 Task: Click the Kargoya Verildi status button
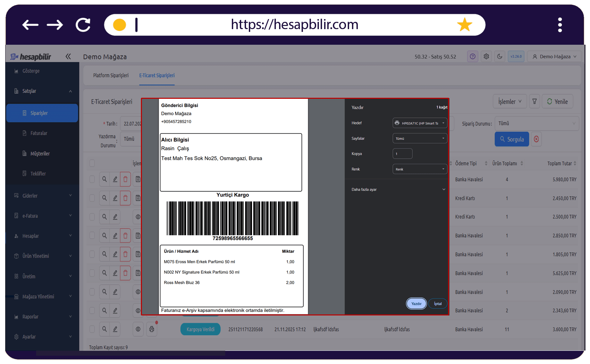[201, 329]
